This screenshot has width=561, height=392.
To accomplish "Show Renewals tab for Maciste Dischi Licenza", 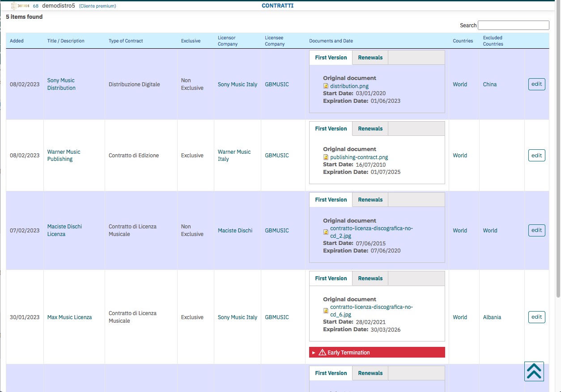I will pos(370,200).
